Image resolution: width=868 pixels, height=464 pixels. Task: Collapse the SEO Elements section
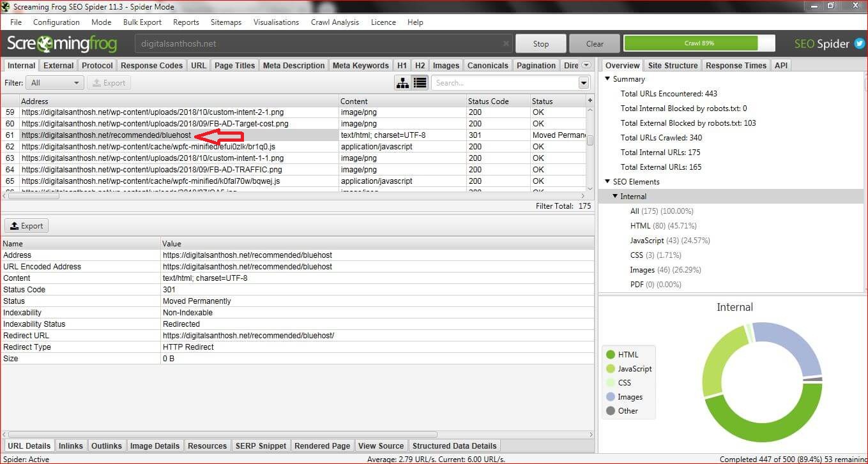(x=607, y=182)
